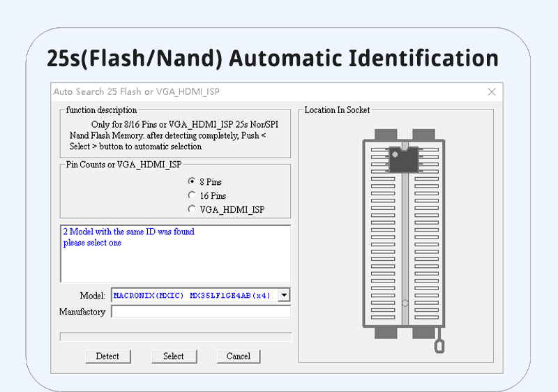
Task: Choose the 16 Pins radio option
Action: tap(193, 195)
